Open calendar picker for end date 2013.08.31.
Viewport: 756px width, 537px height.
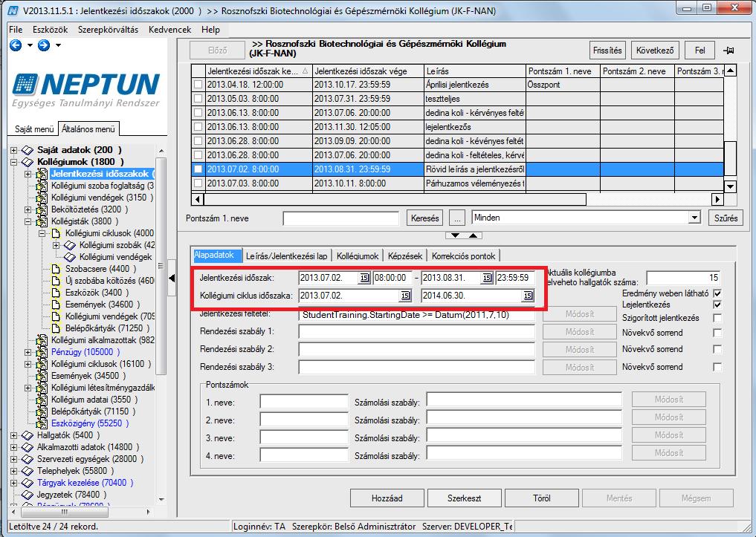[x=487, y=278]
